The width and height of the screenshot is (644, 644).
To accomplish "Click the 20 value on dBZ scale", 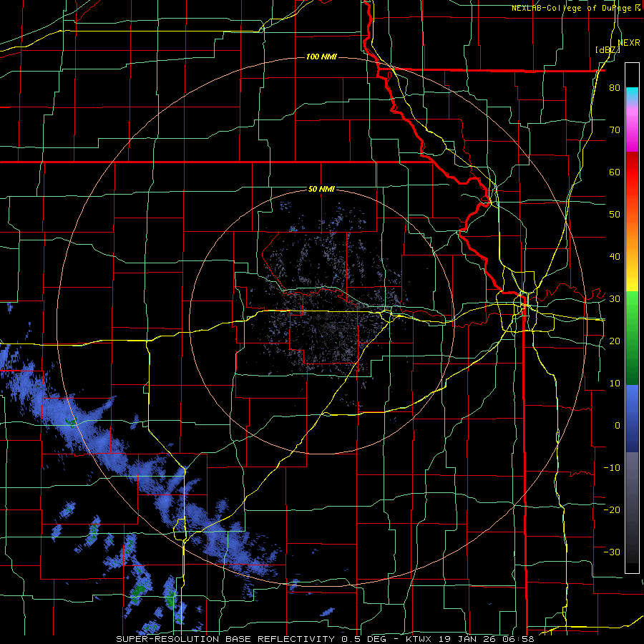I will (x=615, y=341).
